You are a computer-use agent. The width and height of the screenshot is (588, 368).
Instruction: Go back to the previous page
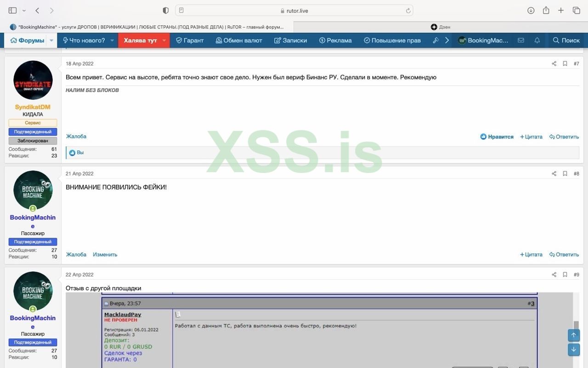pyautogui.click(x=38, y=10)
